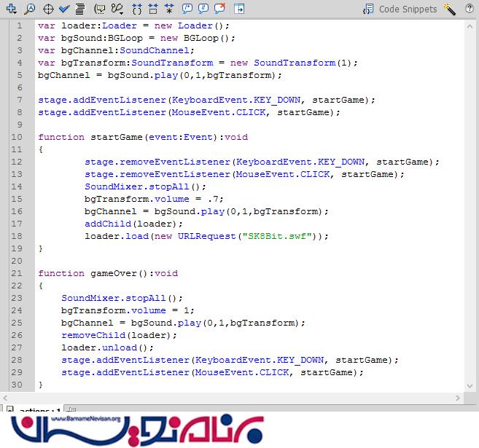Apply line comment with the // bubble icon
This screenshot has width=479, height=448.
[203, 9]
